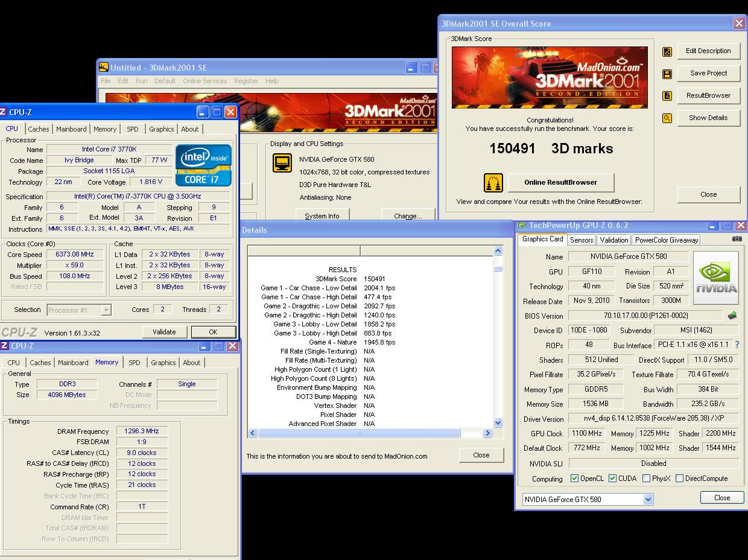This screenshot has width=748, height=560.
Task: Click the Edit Description notepad icon
Action: coord(667,52)
